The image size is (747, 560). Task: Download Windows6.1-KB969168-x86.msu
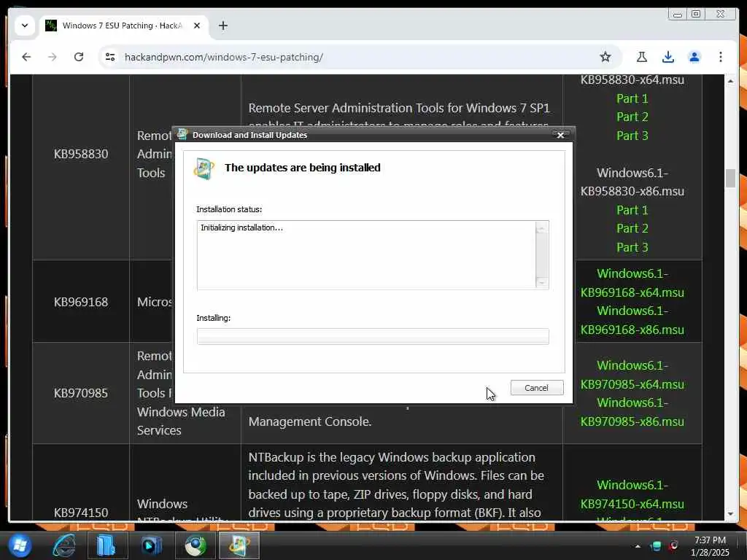(x=632, y=320)
